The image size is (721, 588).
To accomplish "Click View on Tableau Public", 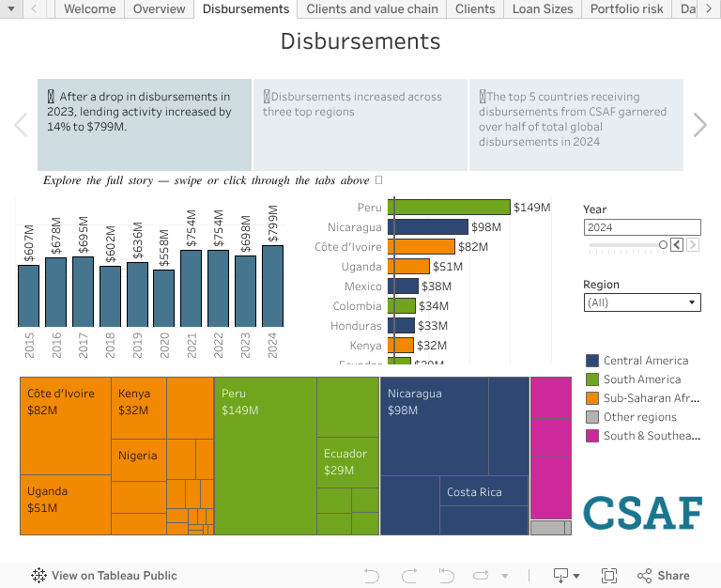I will (x=104, y=576).
